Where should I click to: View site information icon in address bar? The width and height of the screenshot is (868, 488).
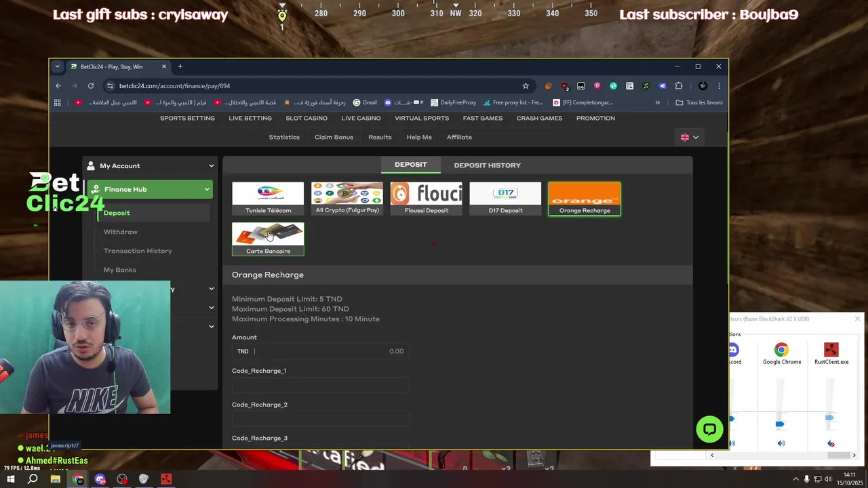(110, 86)
